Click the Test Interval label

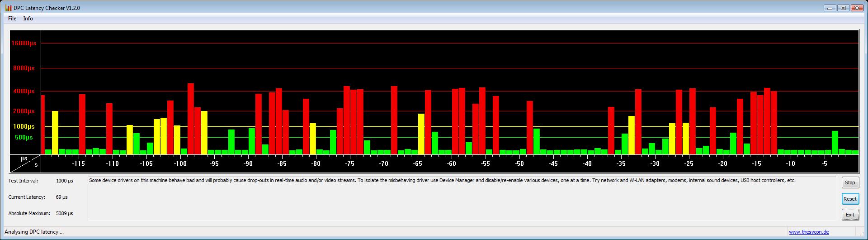pyautogui.click(x=24, y=181)
